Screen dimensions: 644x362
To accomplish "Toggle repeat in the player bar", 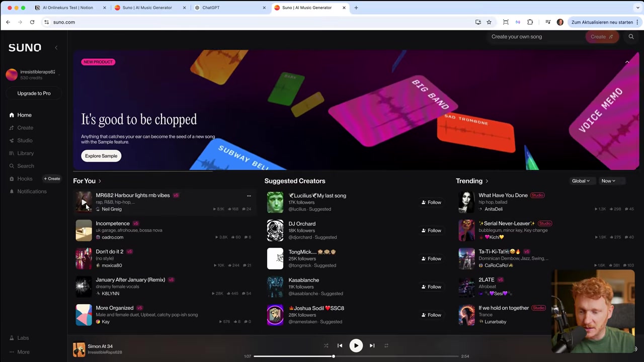I will (x=386, y=346).
